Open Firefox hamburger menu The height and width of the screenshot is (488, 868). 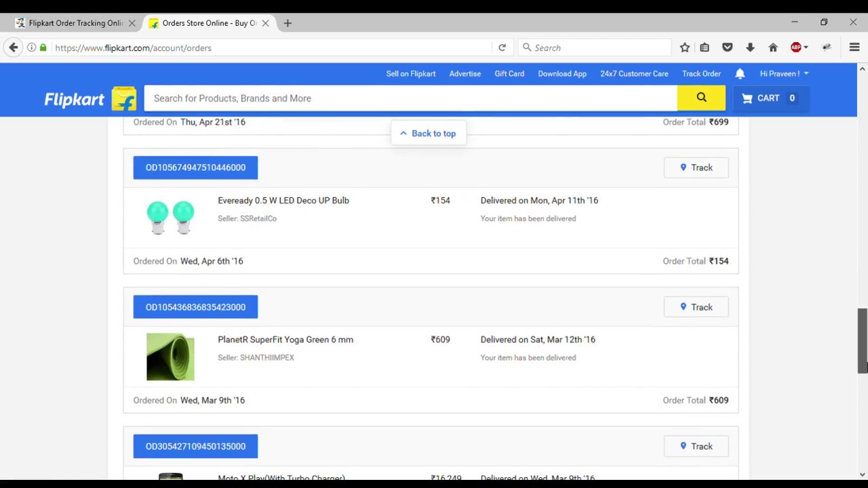[854, 47]
